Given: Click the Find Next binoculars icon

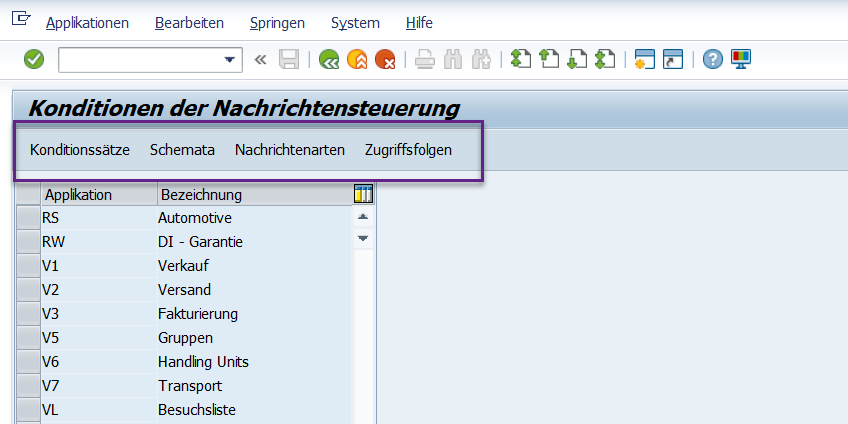Looking at the screenshot, I should click(x=481, y=59).
